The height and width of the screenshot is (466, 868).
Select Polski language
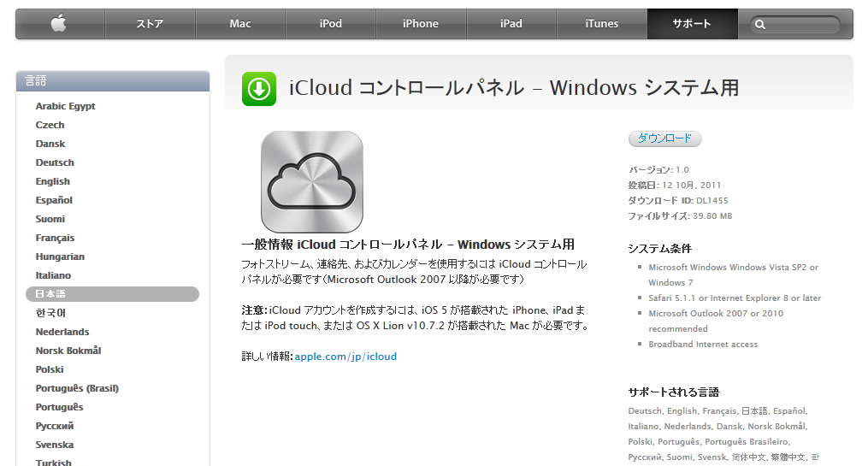[50, 369]
